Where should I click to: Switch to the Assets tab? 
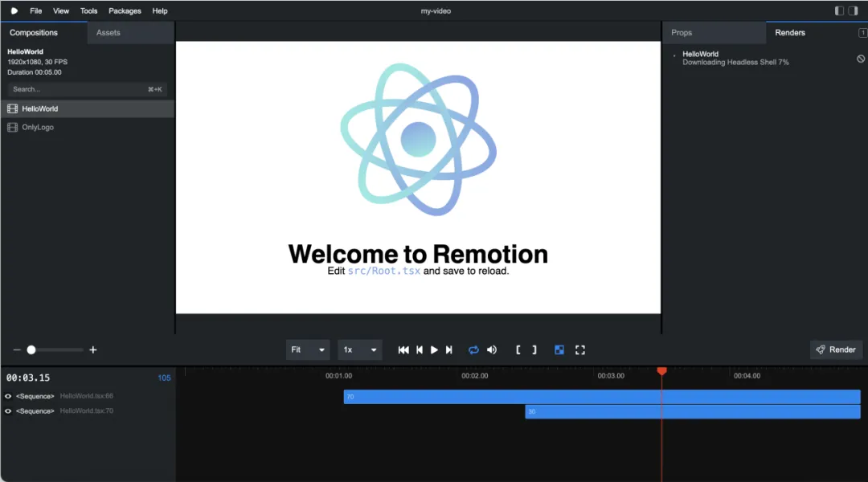click(x=131, y=33)
